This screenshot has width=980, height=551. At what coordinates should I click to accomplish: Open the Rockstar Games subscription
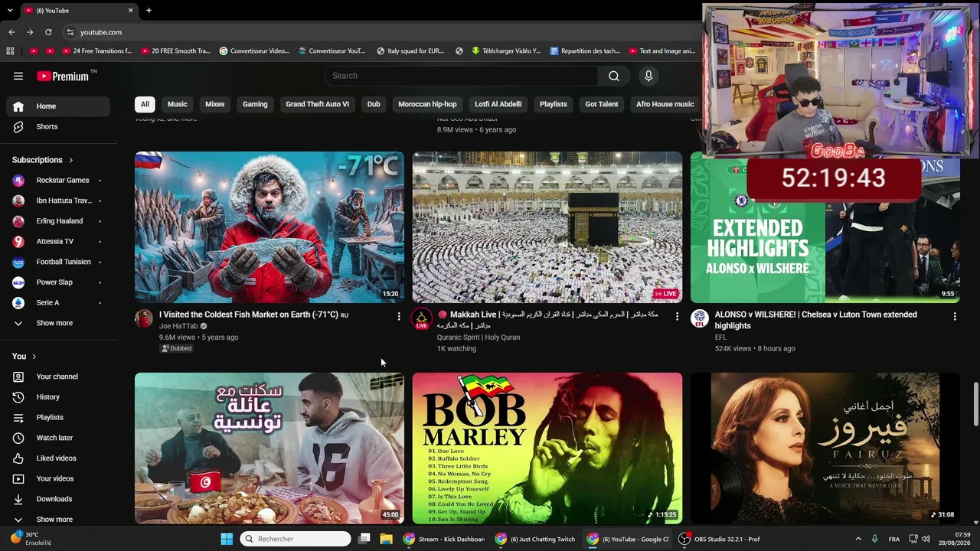pos(58,180)
